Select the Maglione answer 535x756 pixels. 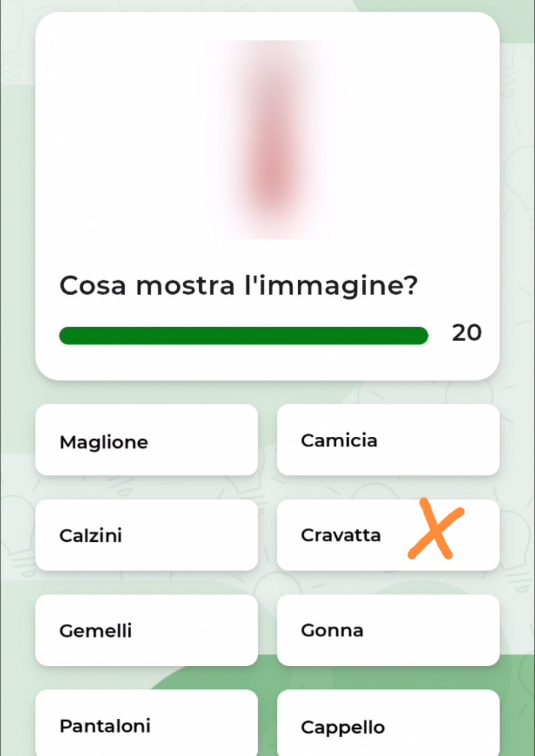click(147, 440)
